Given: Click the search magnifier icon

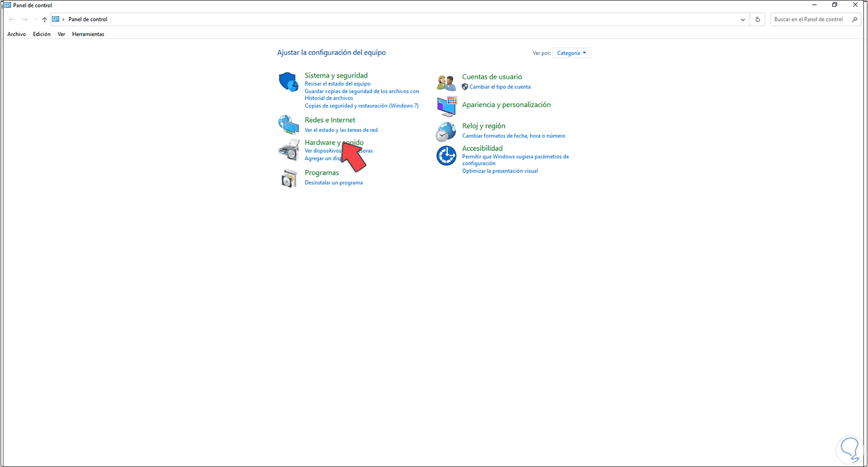Looking at the screenshot, I should tap(855, 19).
